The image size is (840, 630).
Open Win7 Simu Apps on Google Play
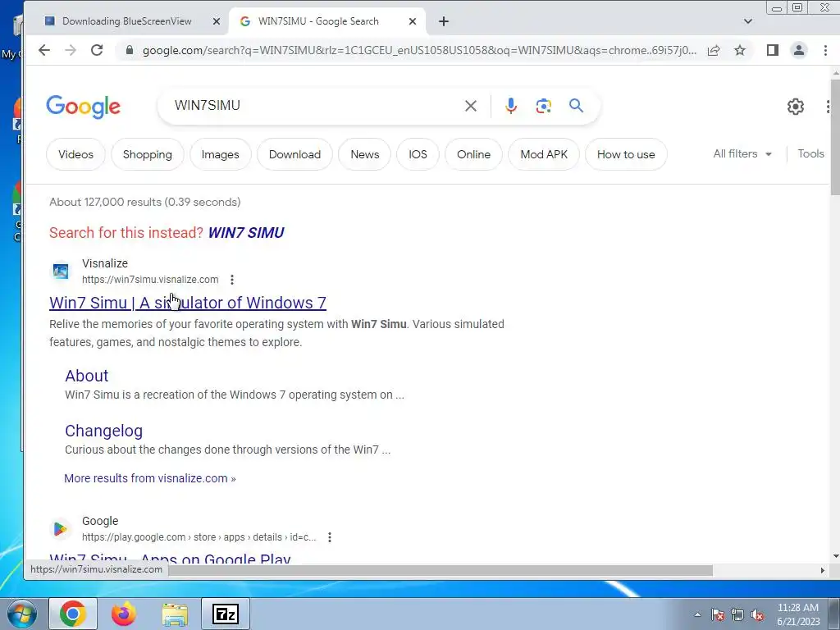(x=170, y=558)
